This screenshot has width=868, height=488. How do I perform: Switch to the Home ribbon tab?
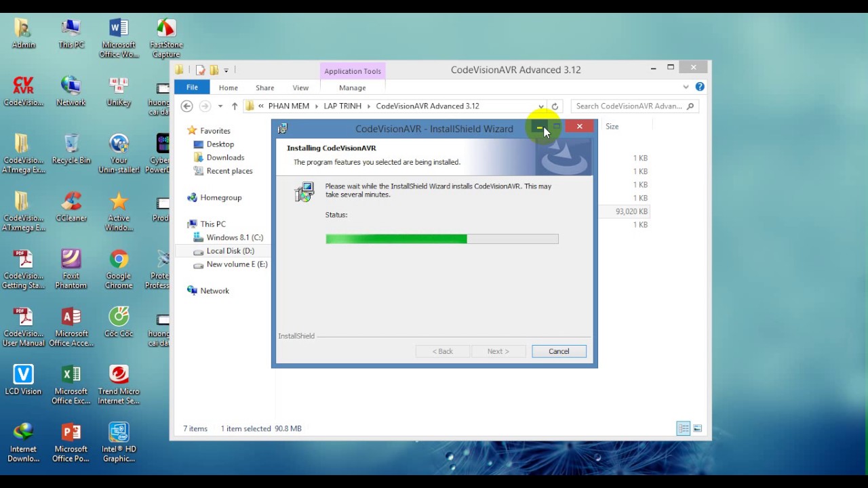pos(229,87)
